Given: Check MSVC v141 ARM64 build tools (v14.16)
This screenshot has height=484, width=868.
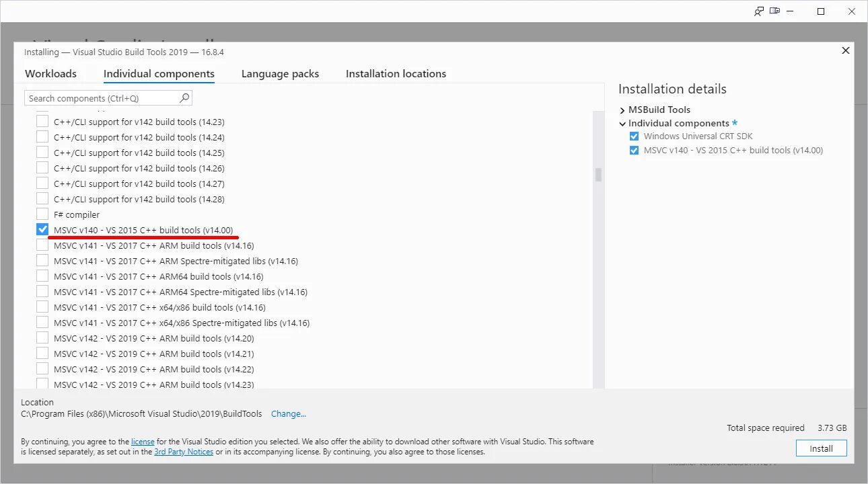Looking at the screenshot, I should tap(42, 276).
